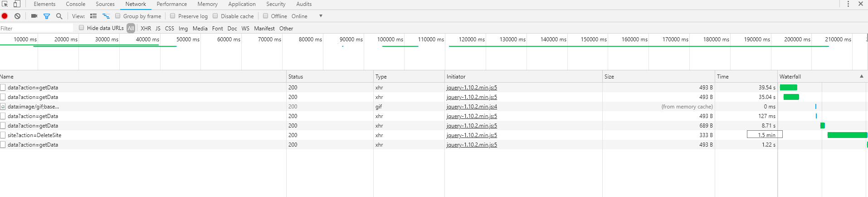This screenshot has width=868, height=197.
Task: Filter requests by Doc
Action: [x=232, y=28]
